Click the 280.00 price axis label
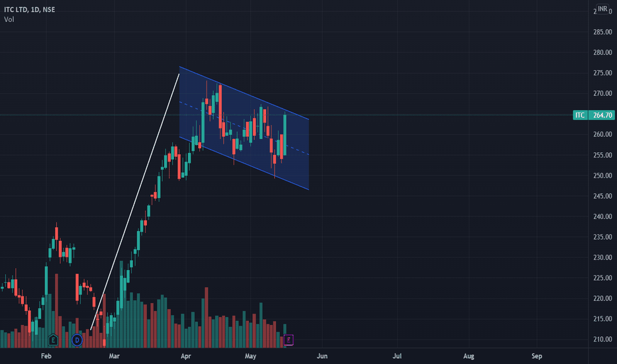The height and width of the screenshot is (364, 617). (x=602, y=52)
